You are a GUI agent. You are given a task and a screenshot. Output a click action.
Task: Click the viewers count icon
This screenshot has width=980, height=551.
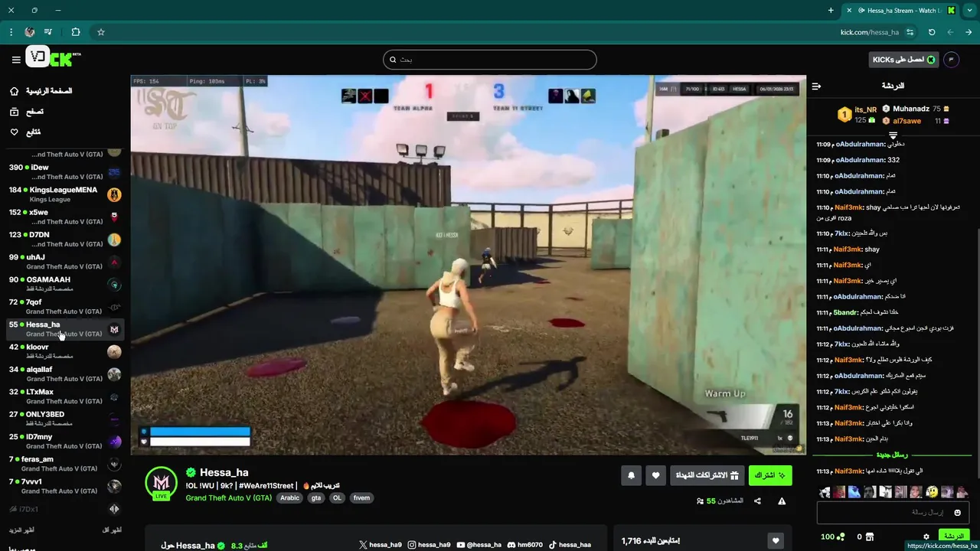700,501
